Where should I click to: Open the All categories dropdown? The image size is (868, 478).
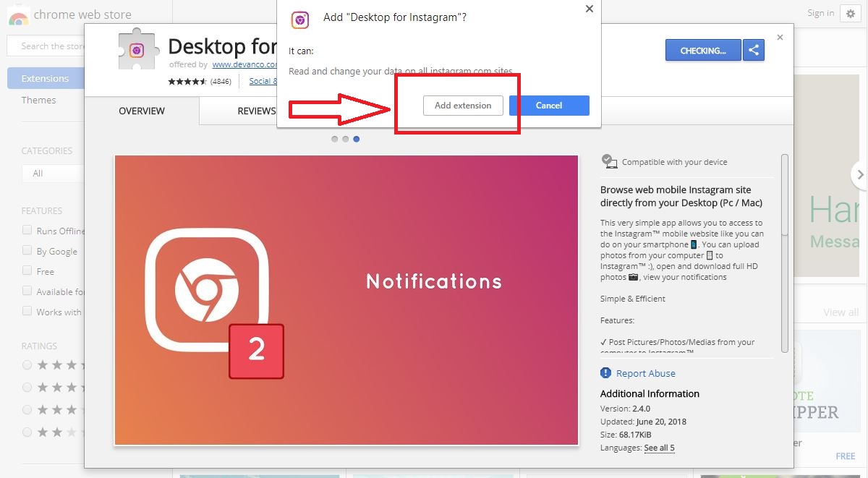(x=52, y=173)
